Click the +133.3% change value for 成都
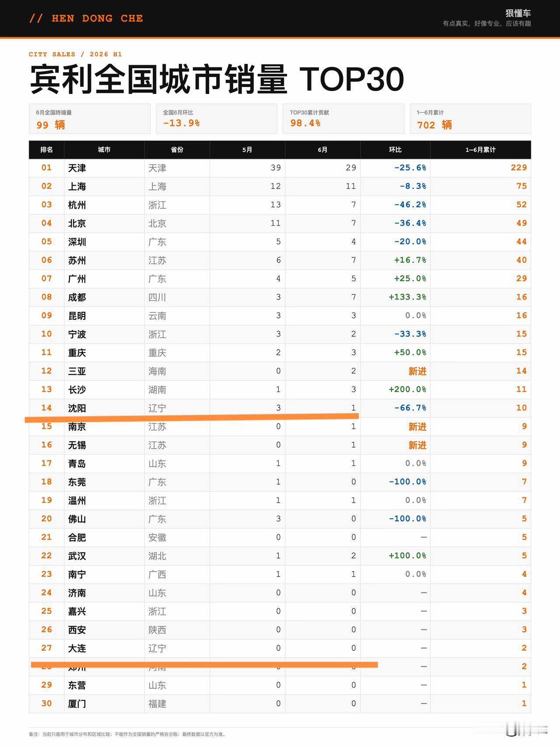This screenshot has height=748, width=560. click(407, 297)
